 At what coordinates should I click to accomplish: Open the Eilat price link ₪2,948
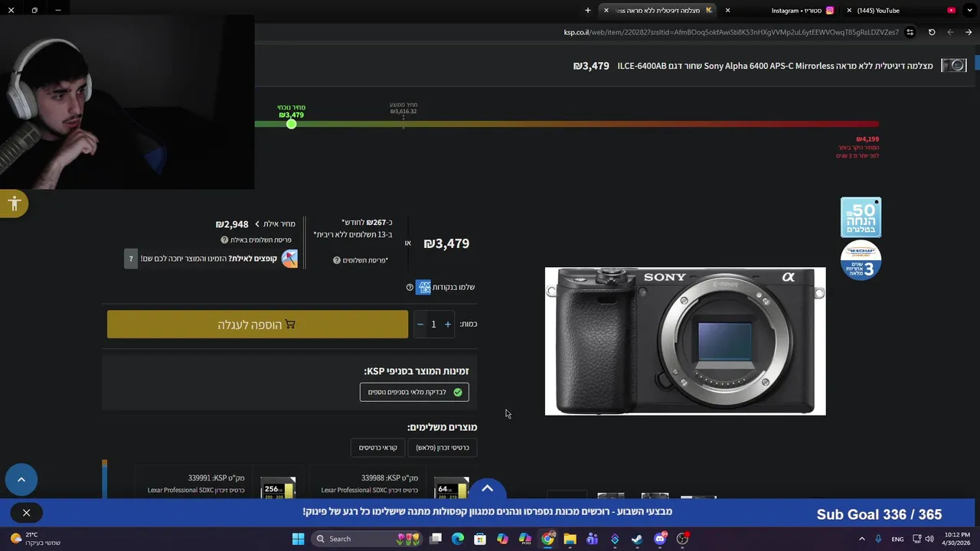click(x=255, y=224)
